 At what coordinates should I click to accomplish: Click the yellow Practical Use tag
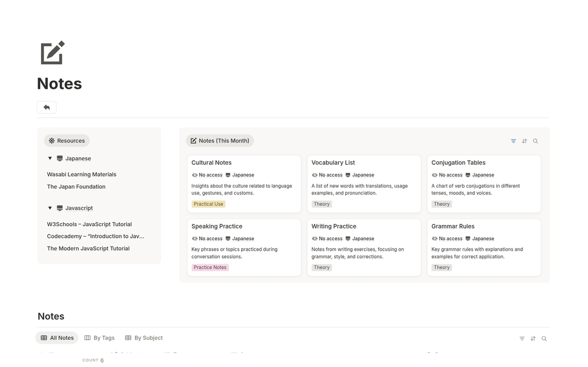(208, 204)
